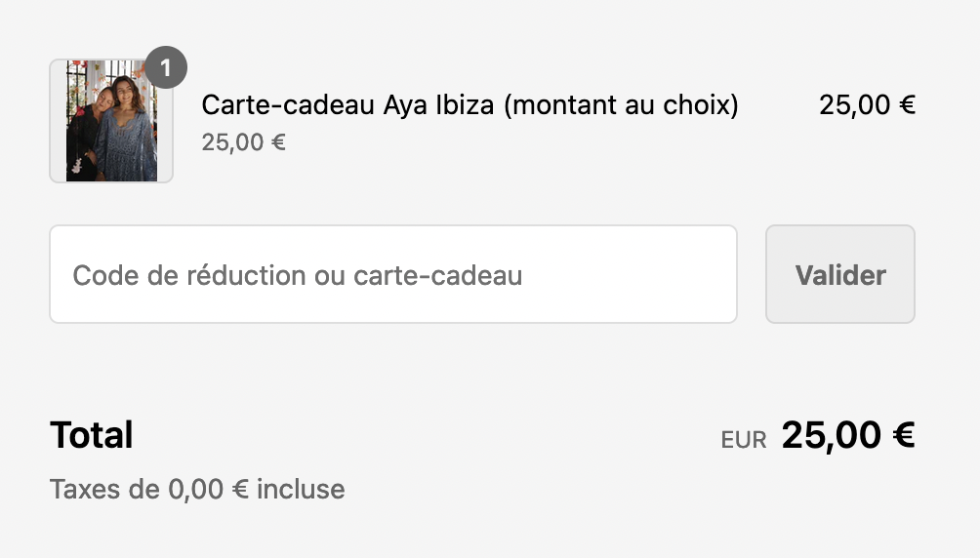Click the quantity badge showing 1
The image size is (980, 558).
[x=166, y=67]
